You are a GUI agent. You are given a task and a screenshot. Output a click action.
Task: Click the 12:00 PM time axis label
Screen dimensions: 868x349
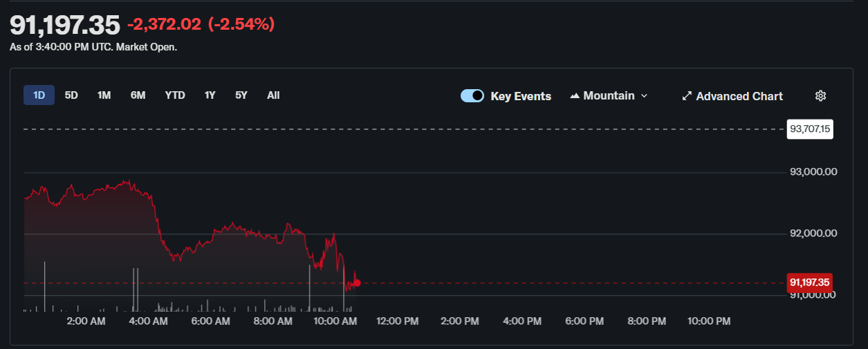(x=397, y=321)
